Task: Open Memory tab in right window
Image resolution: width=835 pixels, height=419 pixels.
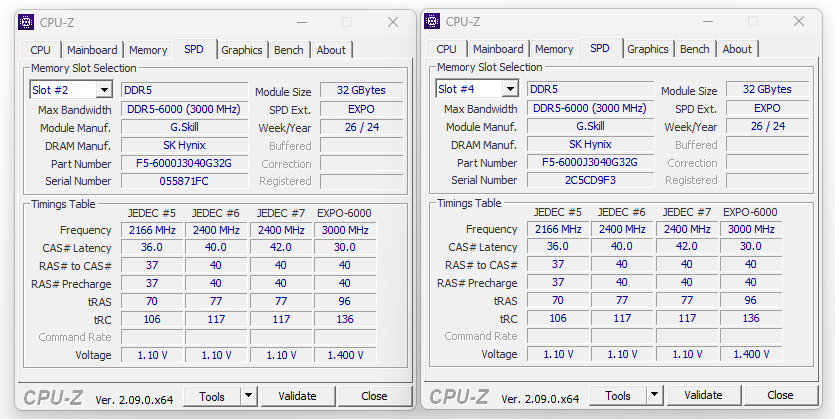Action: 554,49
